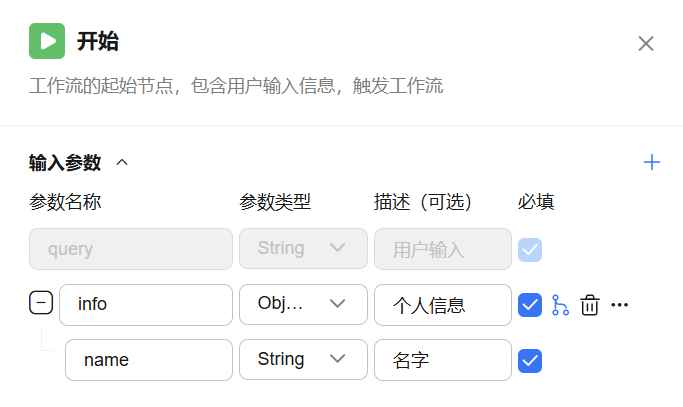Edit the info parameter name field

pos(145,304)
